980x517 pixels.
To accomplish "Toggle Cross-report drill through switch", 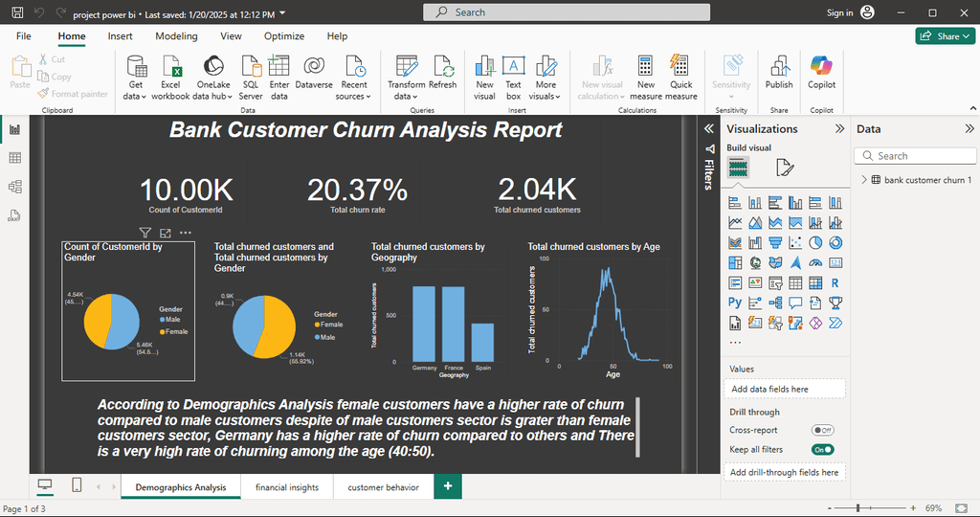I will pos(822,430).
